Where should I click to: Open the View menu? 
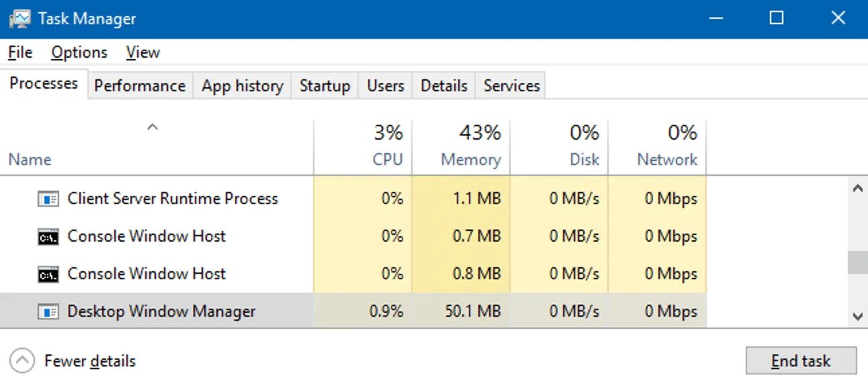(x=142, y=52)
